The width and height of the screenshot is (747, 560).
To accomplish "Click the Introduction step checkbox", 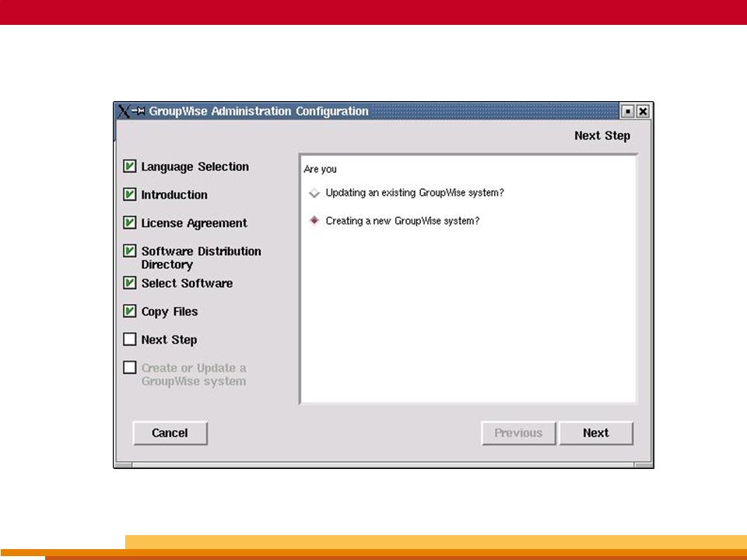I will tap(130, 194).
